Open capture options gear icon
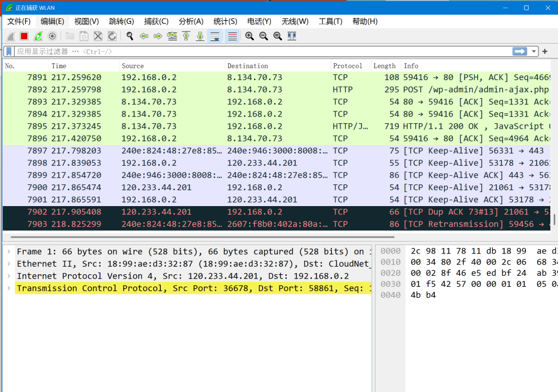Image resolution: width=558 pixels, height=392 pixels. [x=52, y=36]
